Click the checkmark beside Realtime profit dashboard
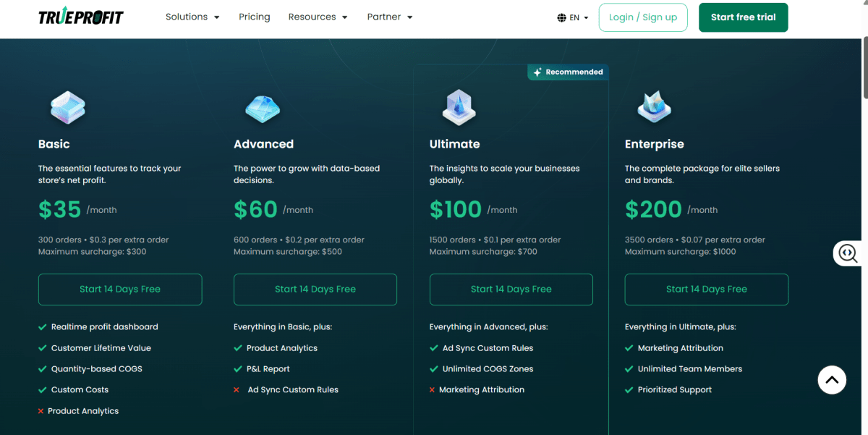The image size is (868, 435). coord(43,327)
